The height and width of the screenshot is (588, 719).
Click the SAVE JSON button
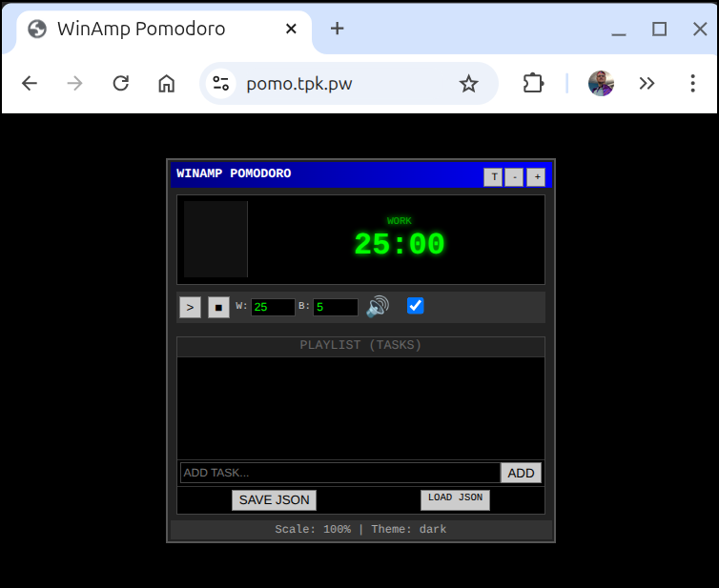coord(274,500)
